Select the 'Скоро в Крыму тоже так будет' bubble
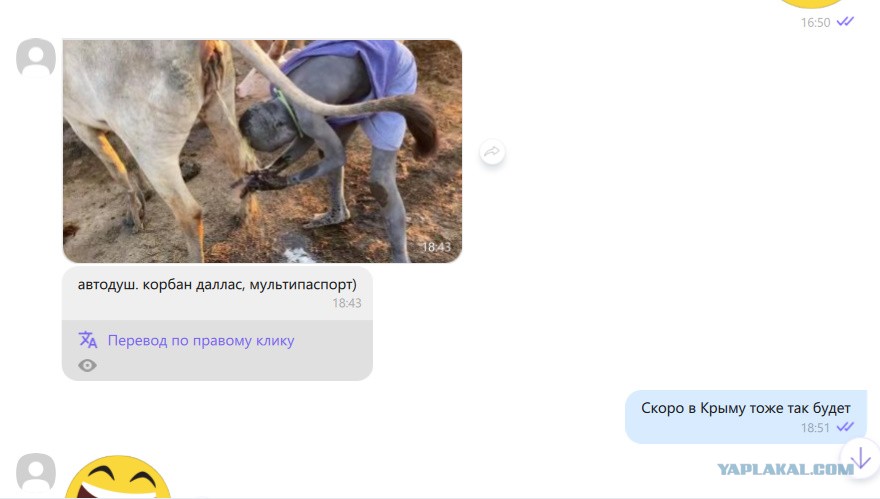Image resolution: width=880 pixels, height=499 pixels. [x=746, y=416]
